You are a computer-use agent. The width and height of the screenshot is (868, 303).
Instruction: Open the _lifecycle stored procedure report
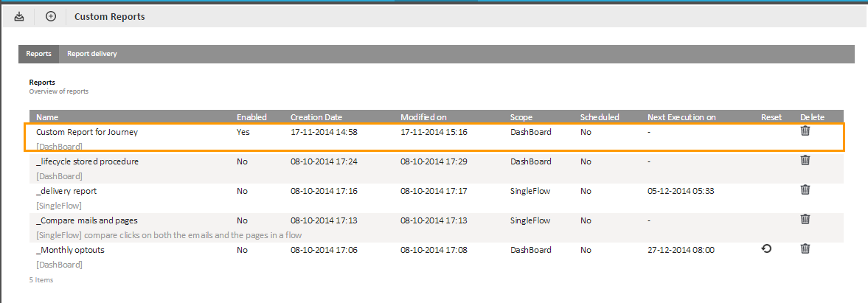tap(87, 161)
